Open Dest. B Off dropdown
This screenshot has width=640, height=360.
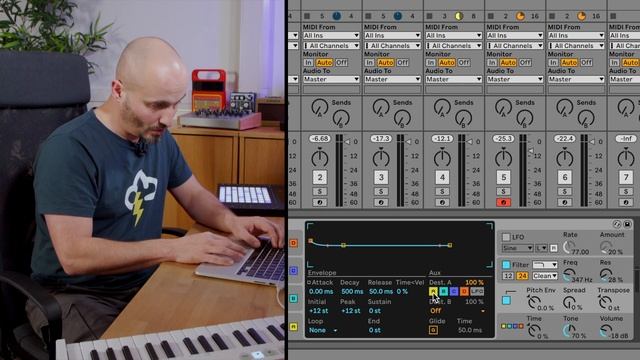tap(457, 311)
